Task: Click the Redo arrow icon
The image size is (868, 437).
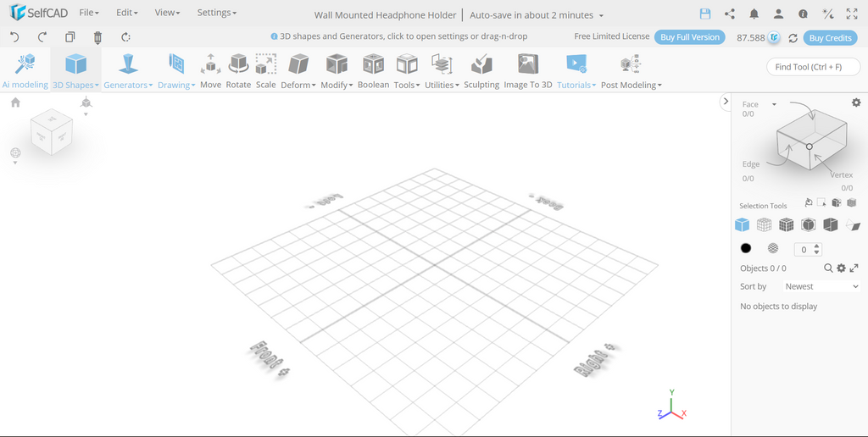Action: click(42, 37)
